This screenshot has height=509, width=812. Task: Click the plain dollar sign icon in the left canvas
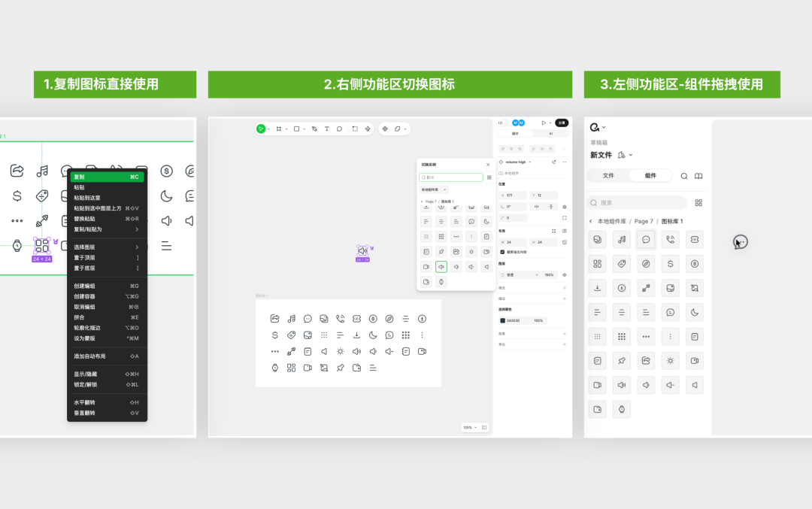(17, 195)
